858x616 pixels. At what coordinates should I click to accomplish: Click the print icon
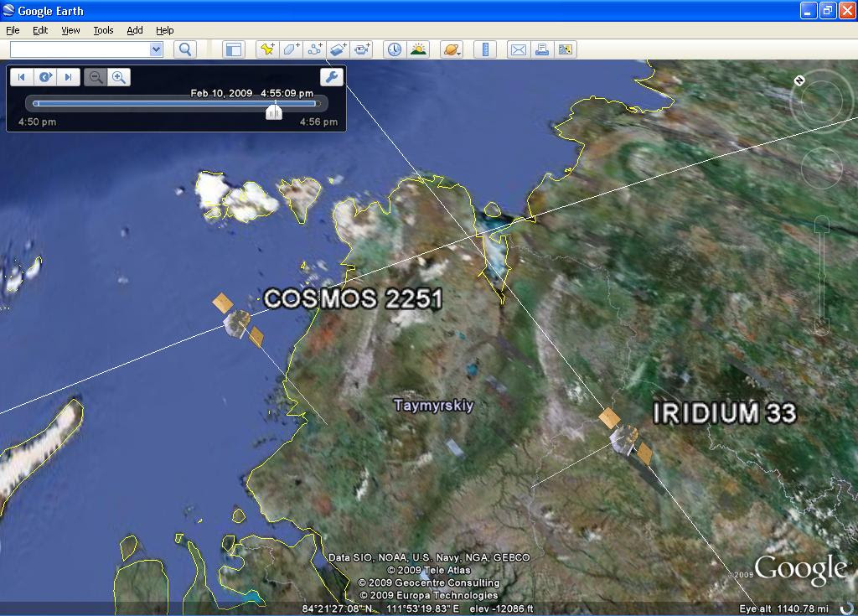[x=542, y=49]
